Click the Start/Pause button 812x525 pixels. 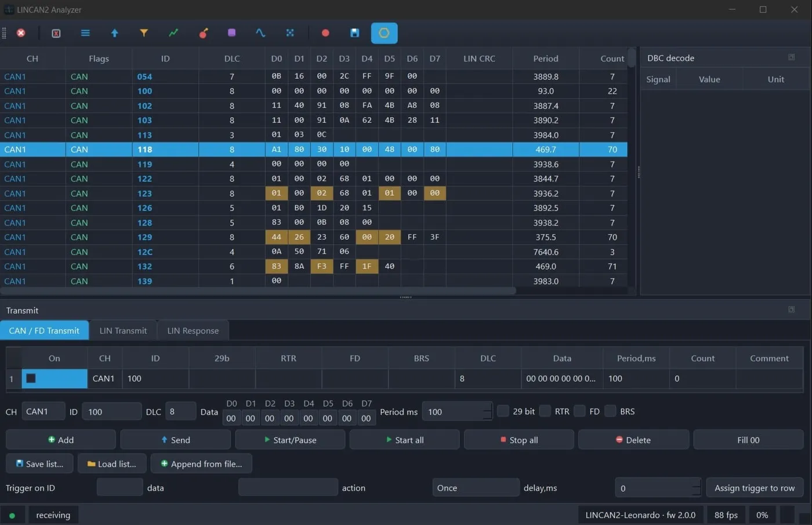(x=290, y=440)
